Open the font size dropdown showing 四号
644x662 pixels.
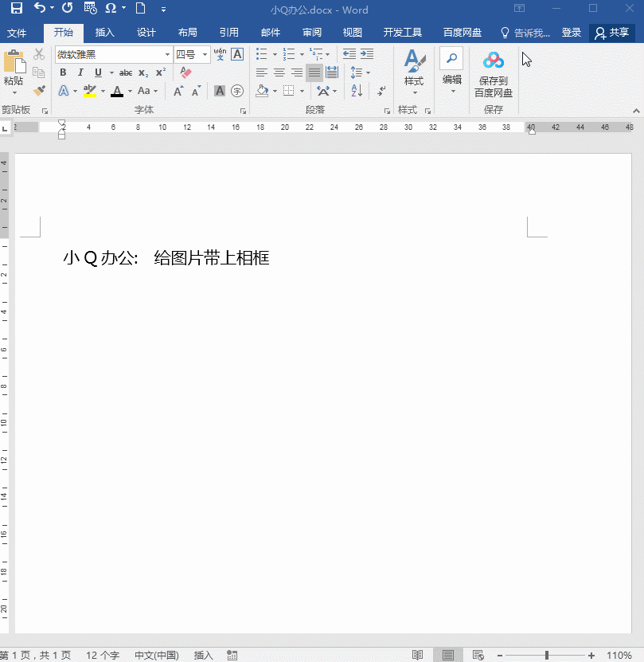pos(205,54)
